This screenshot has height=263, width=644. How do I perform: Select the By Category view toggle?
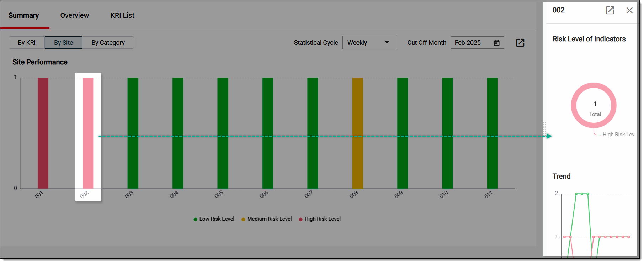[108, 43]
